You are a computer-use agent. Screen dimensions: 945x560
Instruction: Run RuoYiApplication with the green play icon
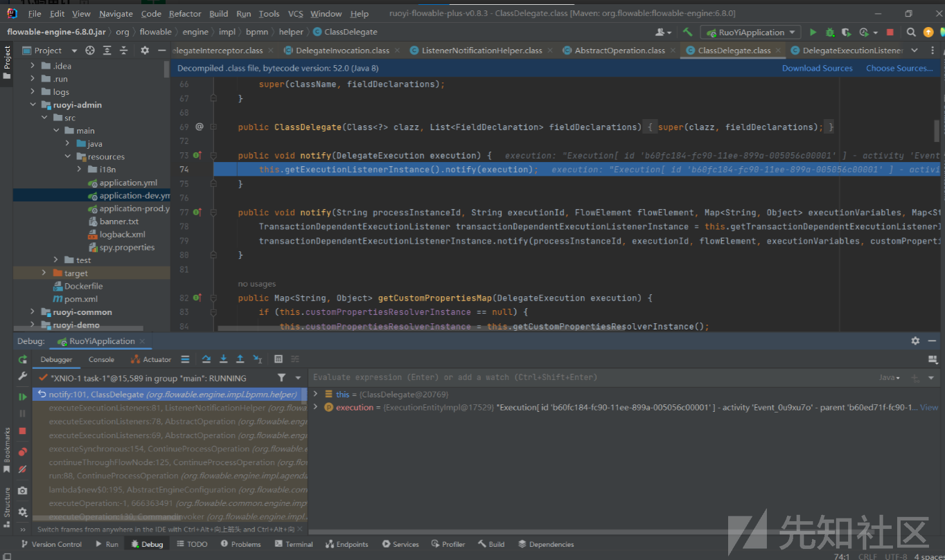(x=813, y=33)
